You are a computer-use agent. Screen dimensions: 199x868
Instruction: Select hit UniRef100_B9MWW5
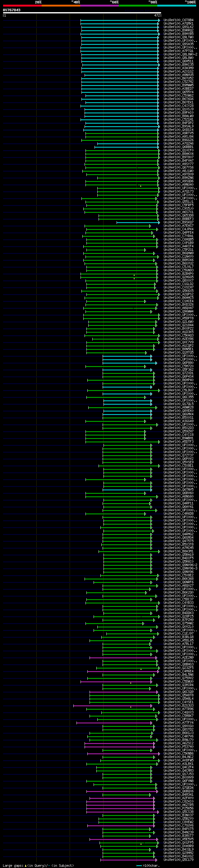pyautogui.click(x=178, y=85)
